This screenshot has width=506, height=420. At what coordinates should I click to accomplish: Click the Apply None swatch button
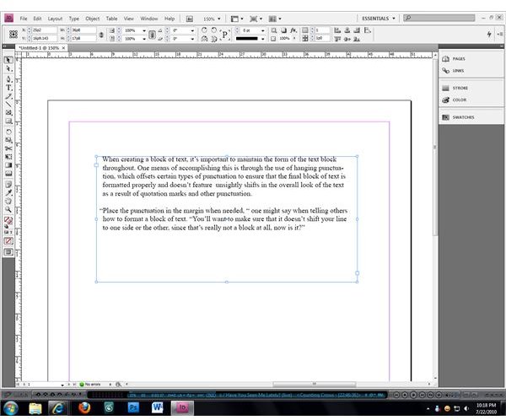tap(8, 241)
